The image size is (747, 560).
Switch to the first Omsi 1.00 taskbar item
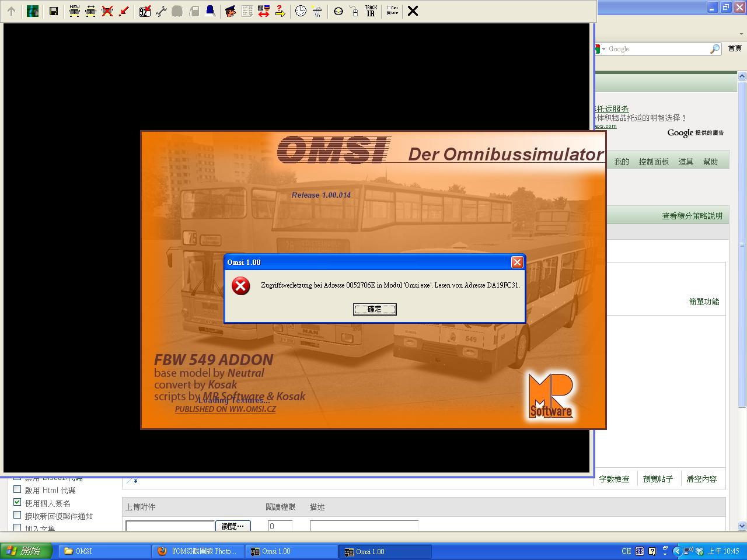(x=292, y=551)
